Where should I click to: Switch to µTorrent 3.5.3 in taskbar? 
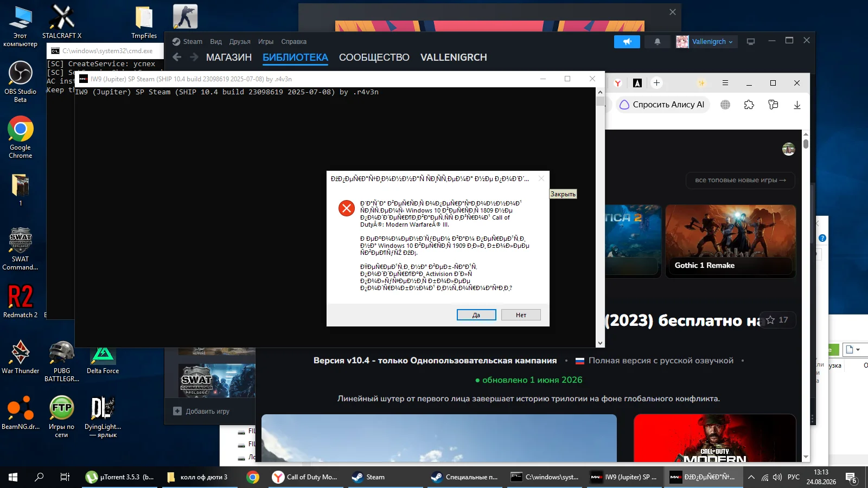120,477
